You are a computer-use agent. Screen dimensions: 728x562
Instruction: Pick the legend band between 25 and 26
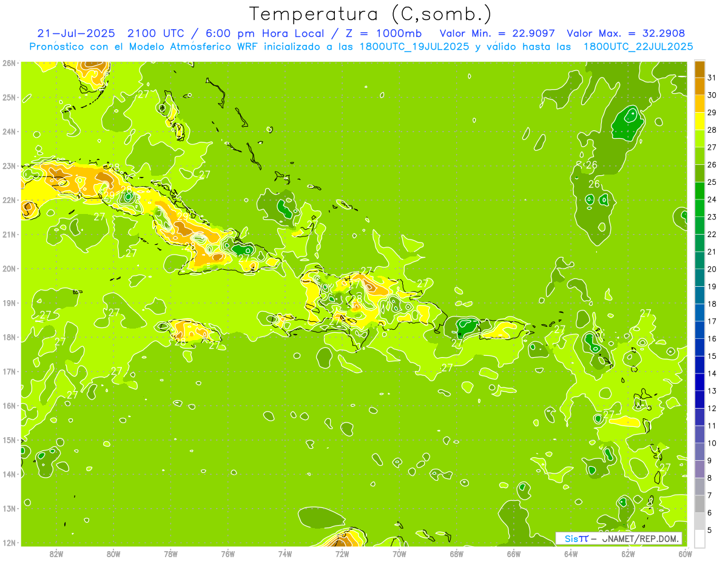[x=699, y=173]
